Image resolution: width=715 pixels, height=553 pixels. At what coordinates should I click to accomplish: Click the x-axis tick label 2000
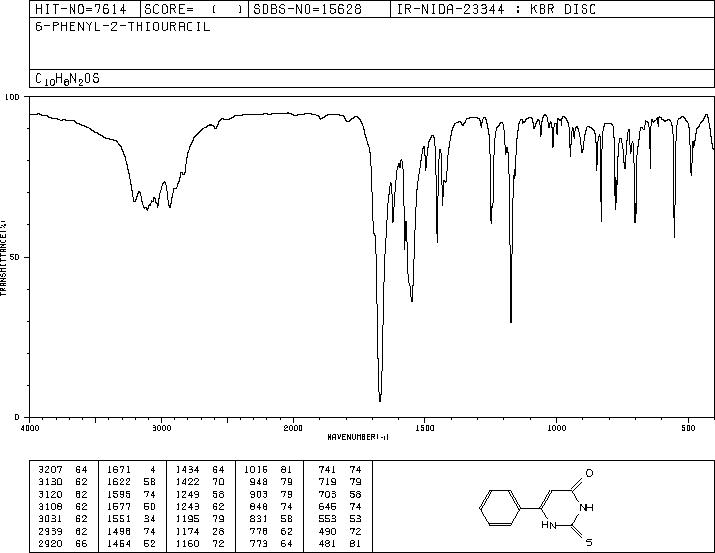pos(293,428)
